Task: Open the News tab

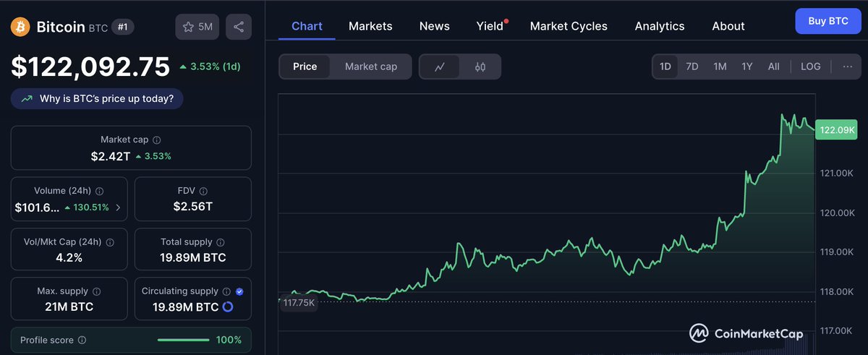Action: 435,26
